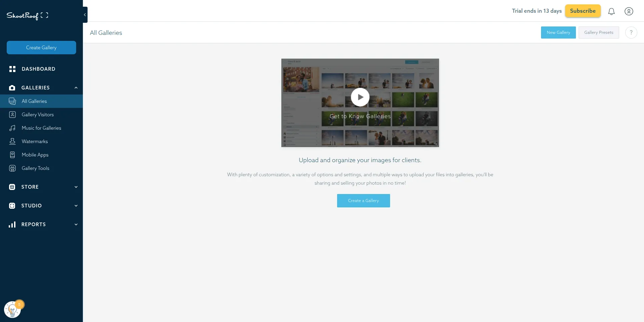
Task: Click the Create a Gallery button
Action: coord(363,200)
